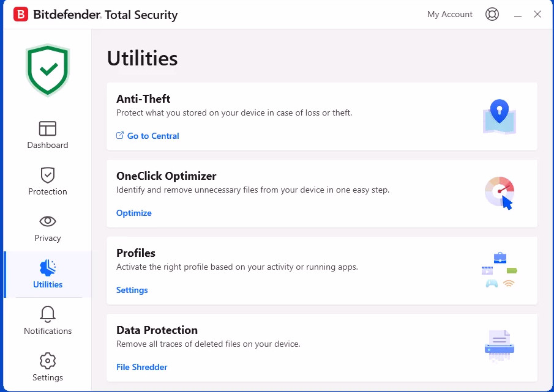Minimize the Bitdefender window
554x392 pixels.
[518, 15]
